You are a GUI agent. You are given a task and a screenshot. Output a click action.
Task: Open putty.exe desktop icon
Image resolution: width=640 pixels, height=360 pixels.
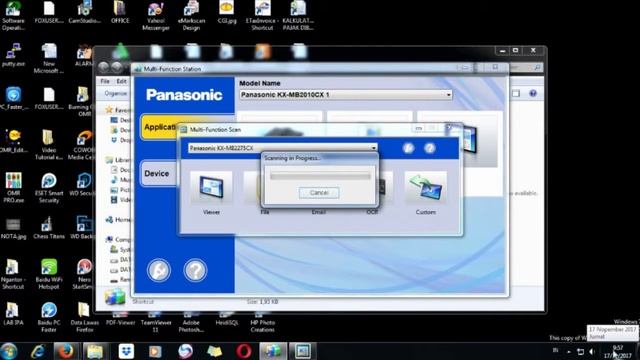point(13,55)
